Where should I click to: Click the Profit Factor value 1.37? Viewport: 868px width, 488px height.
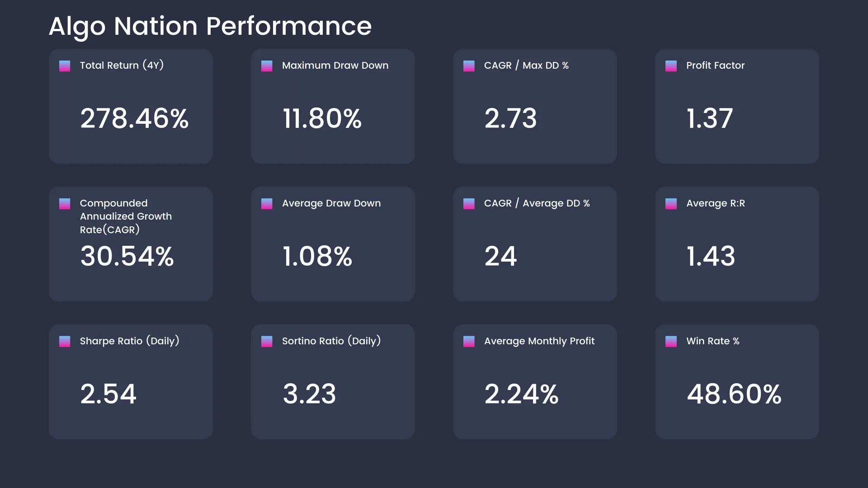point(709,118)
